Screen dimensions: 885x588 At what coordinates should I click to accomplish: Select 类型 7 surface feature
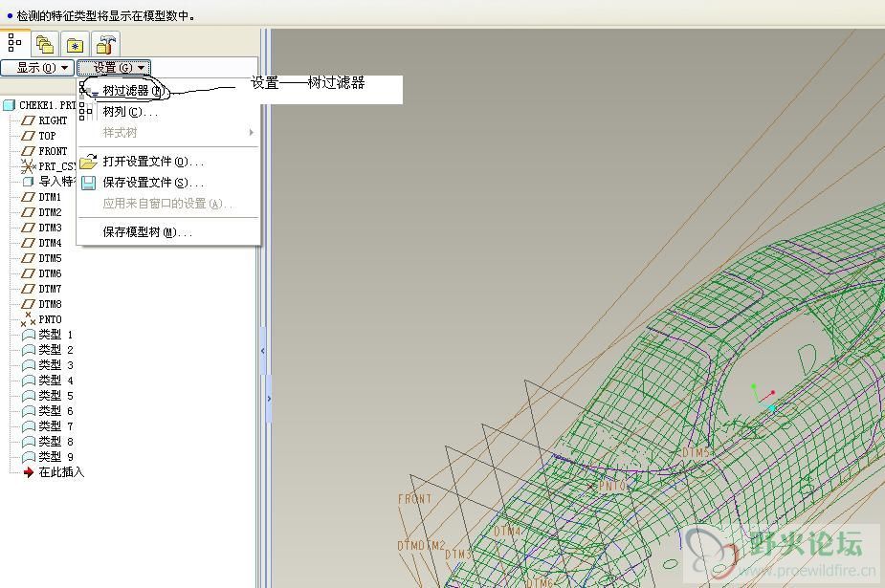coord(55,426)
